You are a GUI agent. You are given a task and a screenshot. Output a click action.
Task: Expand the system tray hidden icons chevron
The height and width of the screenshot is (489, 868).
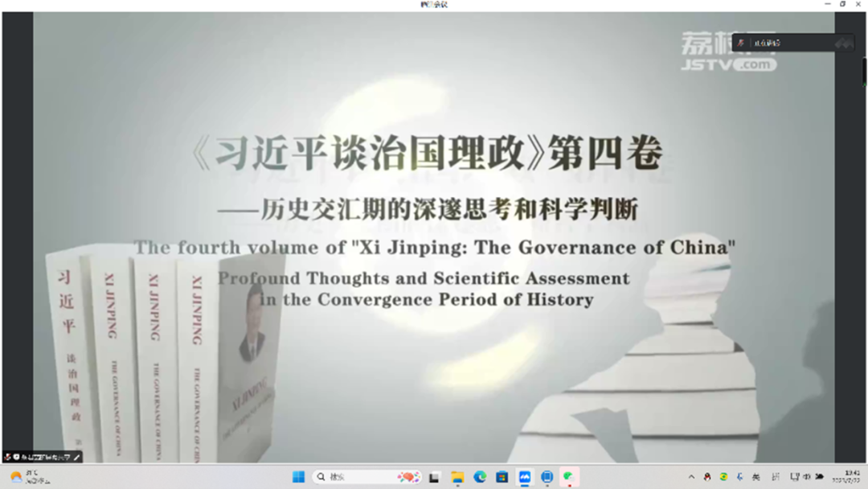691,477
